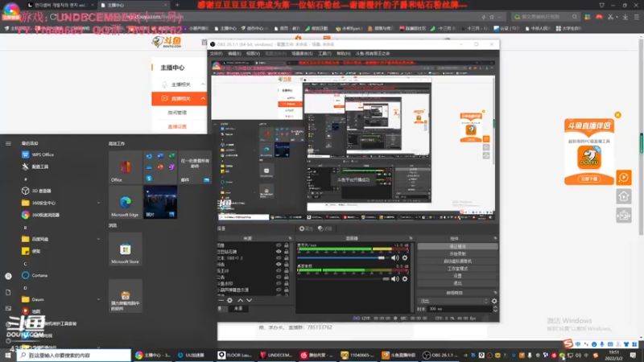The width and height of the screenshot is (644, 362).
Task: Open Documents icon in Start menu rail
Action: point(8,292)
